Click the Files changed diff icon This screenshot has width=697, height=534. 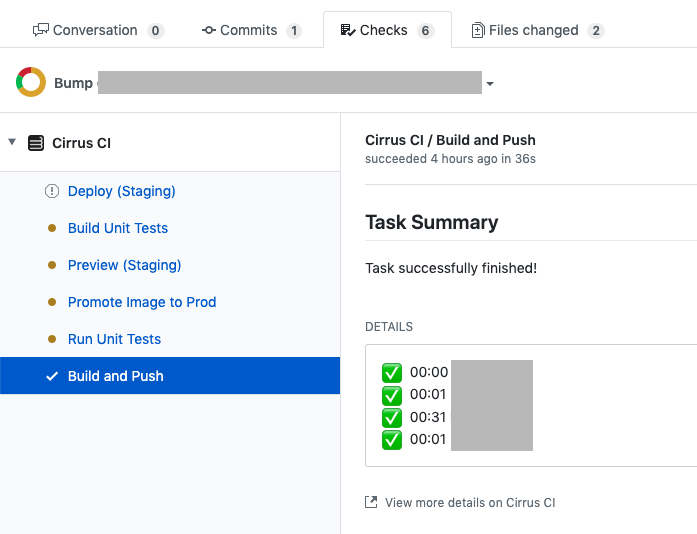pyautogui.click(x=478, y=30)
